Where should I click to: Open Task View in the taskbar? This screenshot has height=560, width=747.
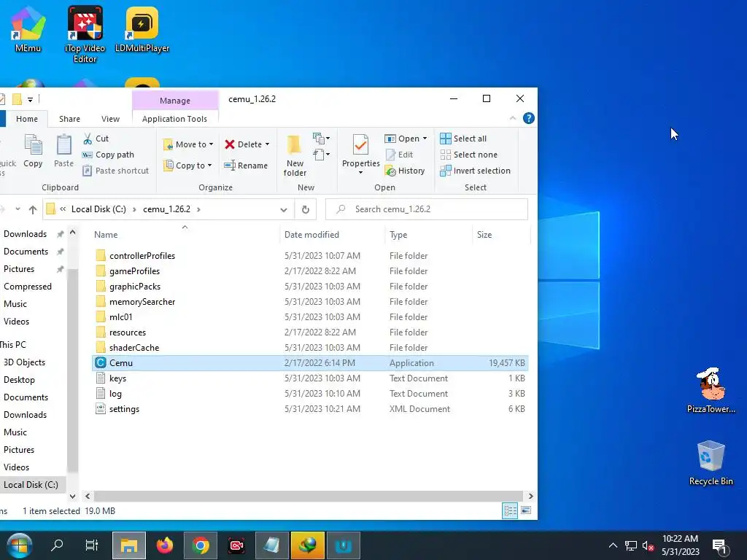click(91, 545)
